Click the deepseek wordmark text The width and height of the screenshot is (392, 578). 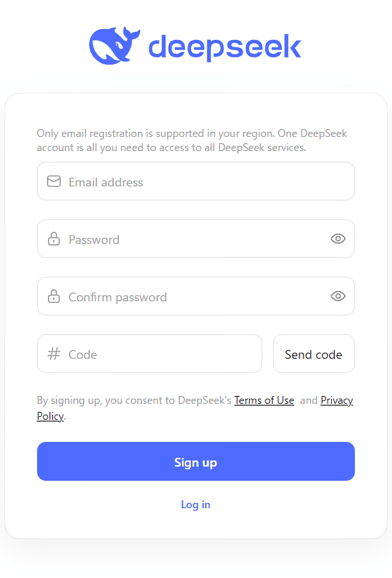(225, 47)
